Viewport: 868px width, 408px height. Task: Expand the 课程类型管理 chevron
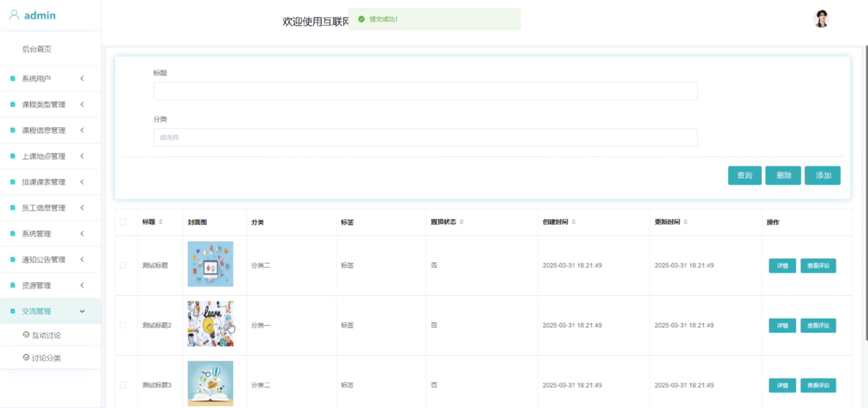pyautogui.click(x=82, y=104)
